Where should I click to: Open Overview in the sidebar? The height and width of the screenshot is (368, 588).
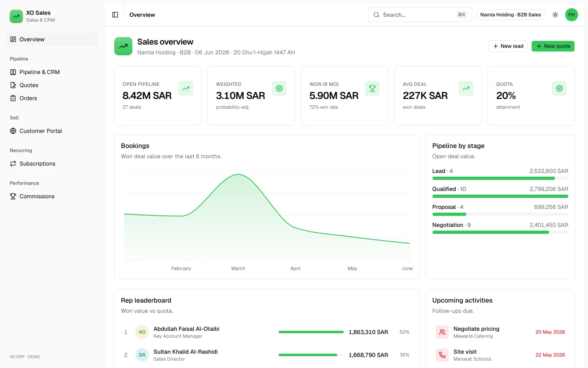(52, 39)
